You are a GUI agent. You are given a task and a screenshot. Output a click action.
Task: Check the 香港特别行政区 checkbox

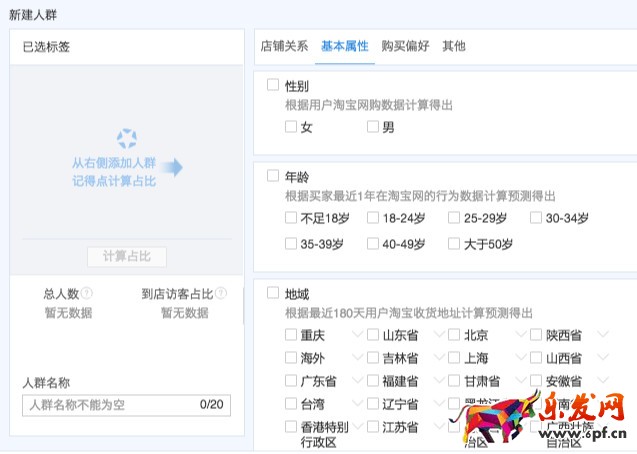click(x=291, y=426)
